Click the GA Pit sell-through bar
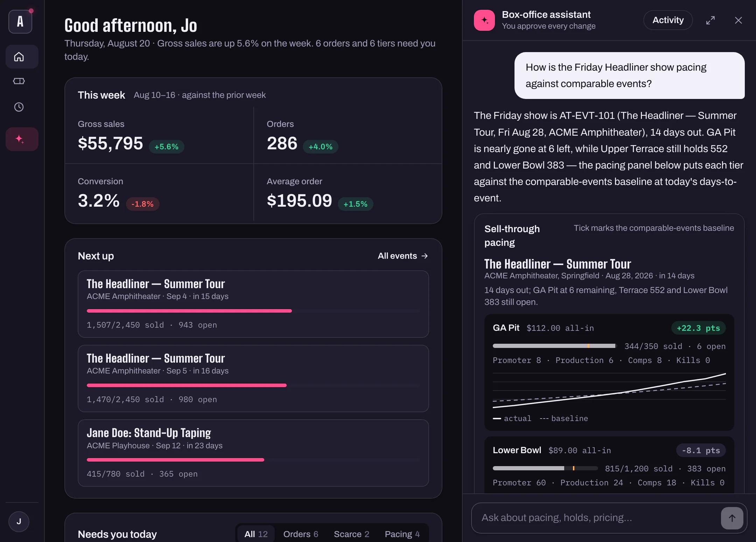Image resolution: width=756 pixels, height=542 pixels. click(x=555, y=346)
